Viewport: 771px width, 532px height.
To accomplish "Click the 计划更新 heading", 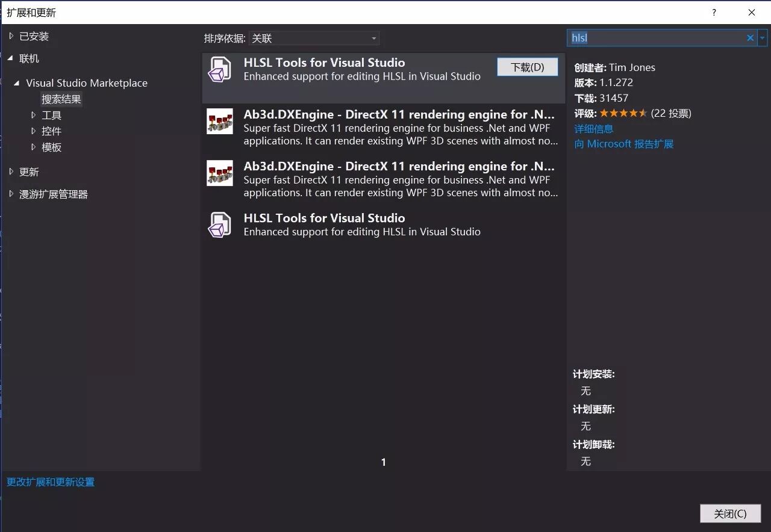I will pos(593,409).
